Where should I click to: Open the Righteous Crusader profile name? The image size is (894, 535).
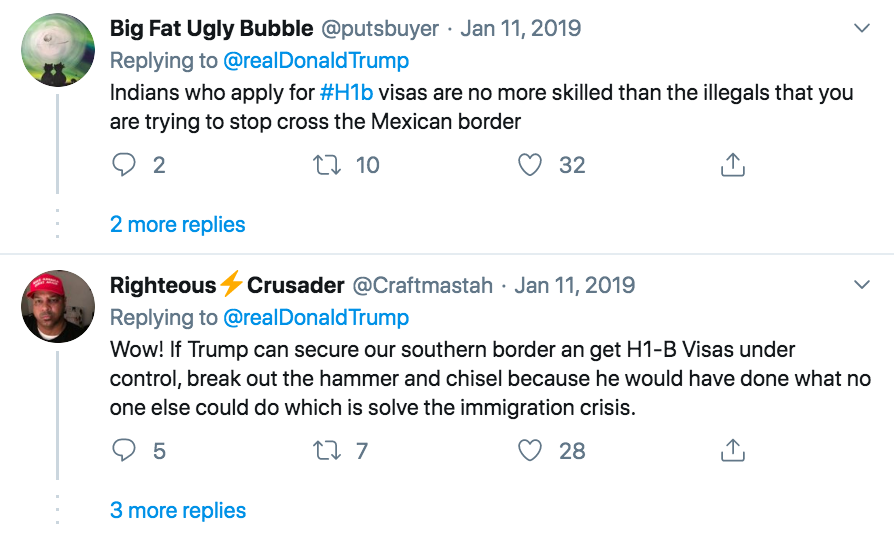(x=227, y=286)
